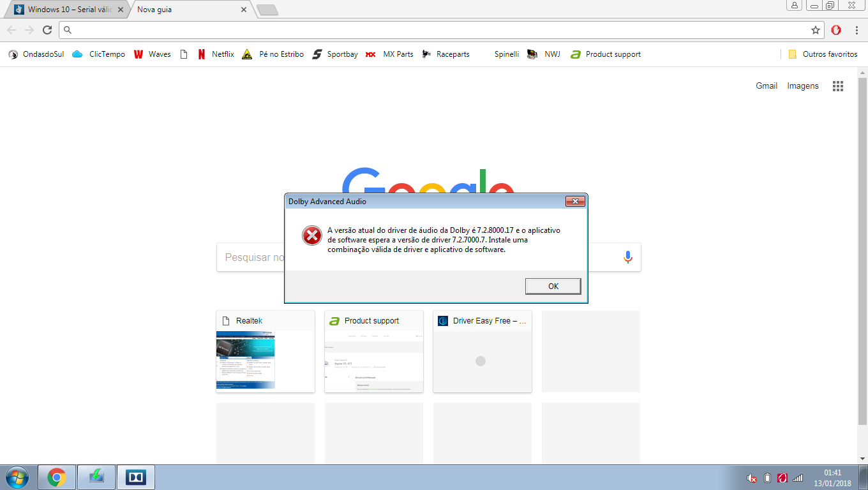Image resolution: width=868 pixels, height=490 pixels.
Task: Bookmark this page with the star icon
Action: click(816, 30)
